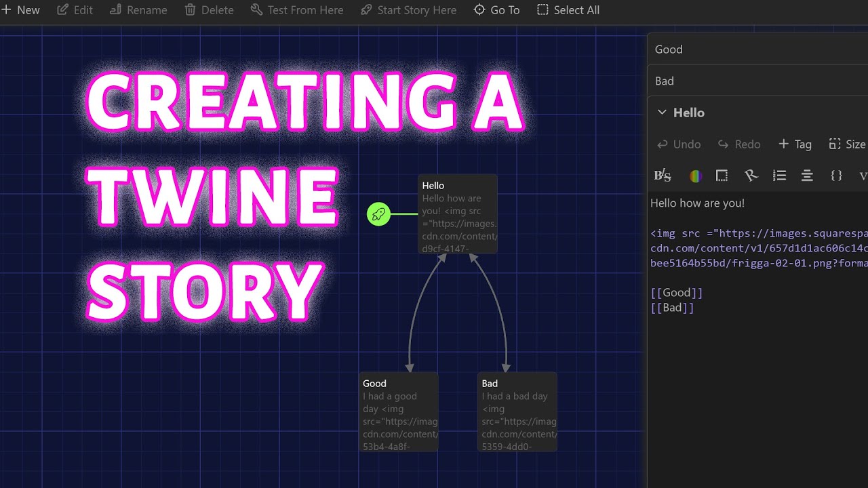Screen dimensions: 868x488
Task: Click the rotated R text icon
Action: pos(751,176)
